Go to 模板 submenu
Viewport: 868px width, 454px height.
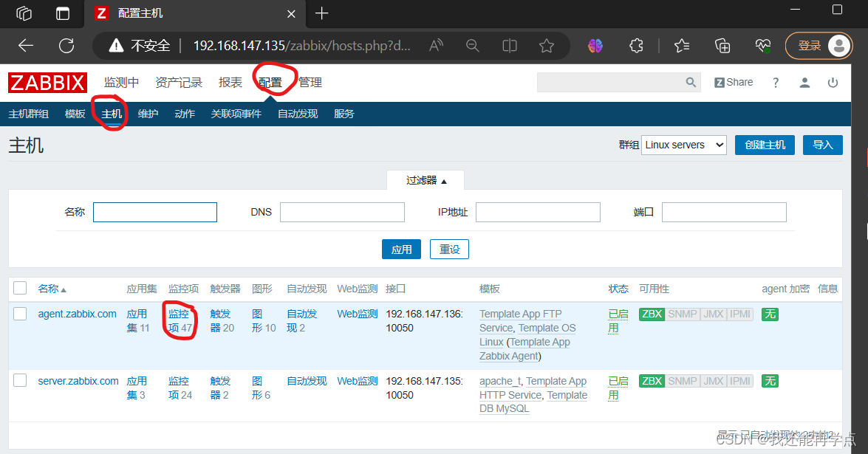75,114
